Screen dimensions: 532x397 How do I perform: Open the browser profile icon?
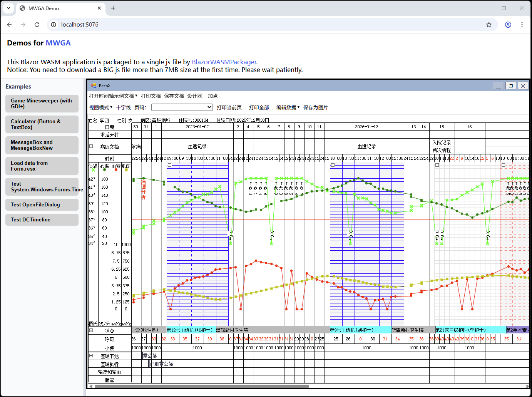click(508, 25)
